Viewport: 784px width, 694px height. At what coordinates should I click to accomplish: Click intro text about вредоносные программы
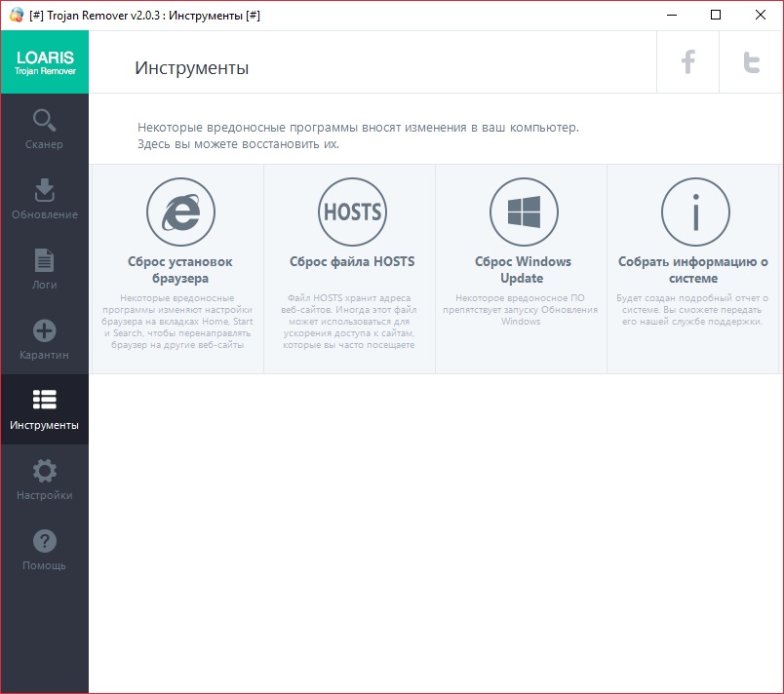tap(358, 135)
